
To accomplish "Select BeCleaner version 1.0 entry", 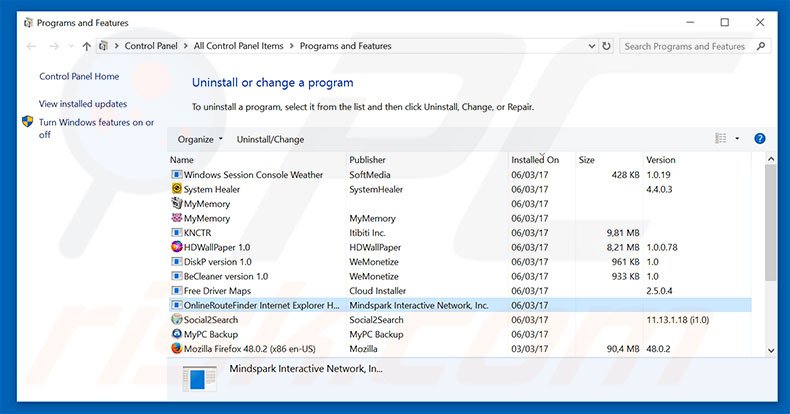I will click(459, 277).
